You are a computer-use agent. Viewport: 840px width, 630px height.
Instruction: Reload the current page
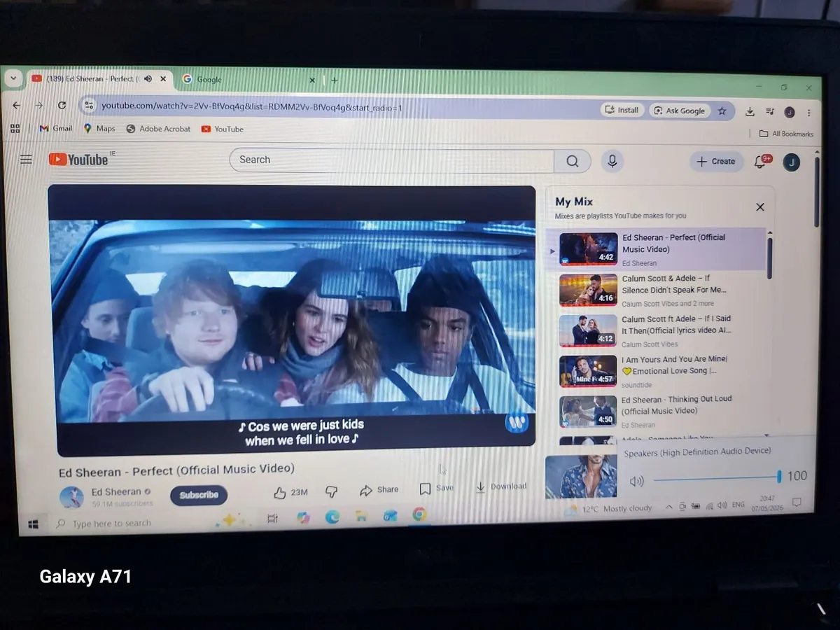pyautogui.click(x=62, y=105)
